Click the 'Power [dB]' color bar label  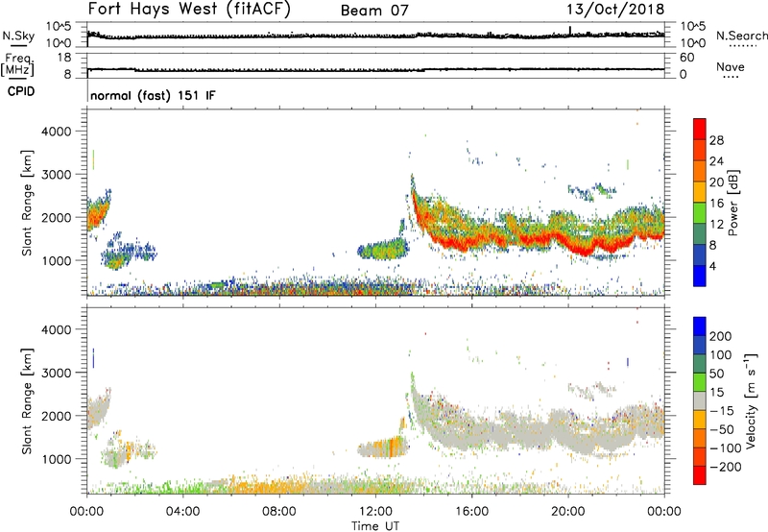pos(732,204)
